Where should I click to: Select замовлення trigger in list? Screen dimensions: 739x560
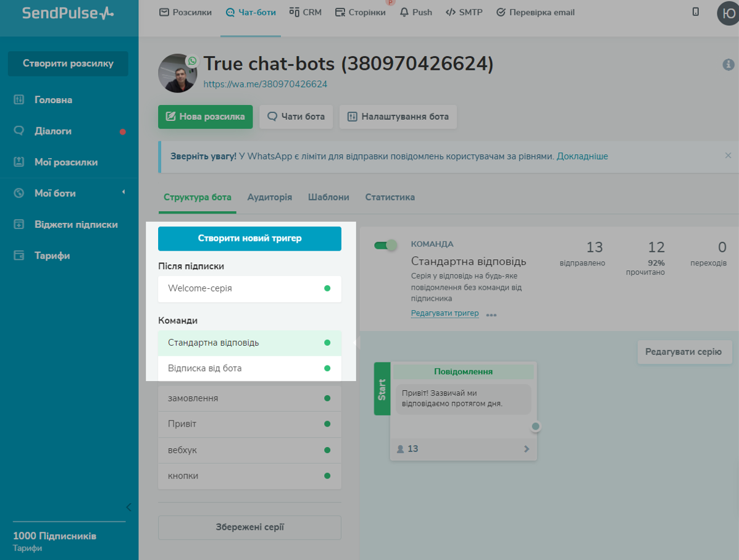249,398
